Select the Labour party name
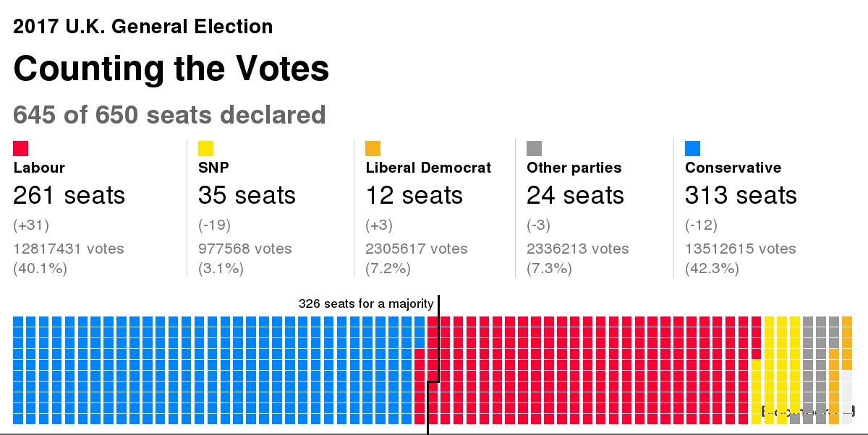Image resolution: width=868 pixels, height=435 pixels. click(39, 168)
